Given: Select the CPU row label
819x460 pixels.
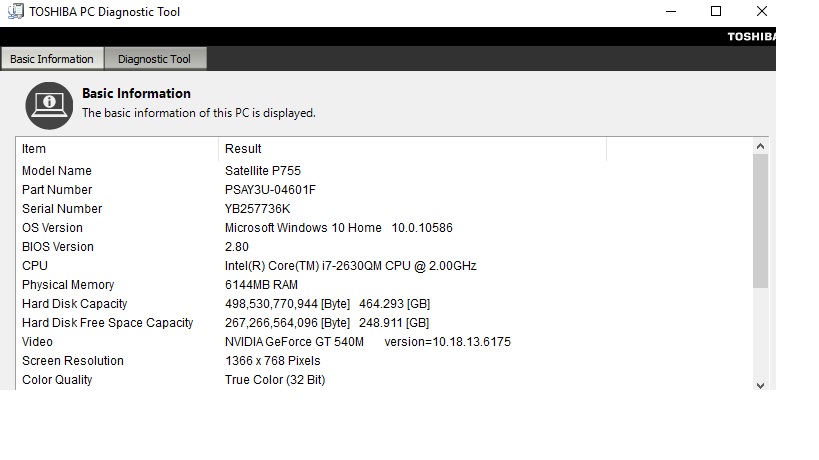Looking at the screenshot, I should click(x=35, y=266).
